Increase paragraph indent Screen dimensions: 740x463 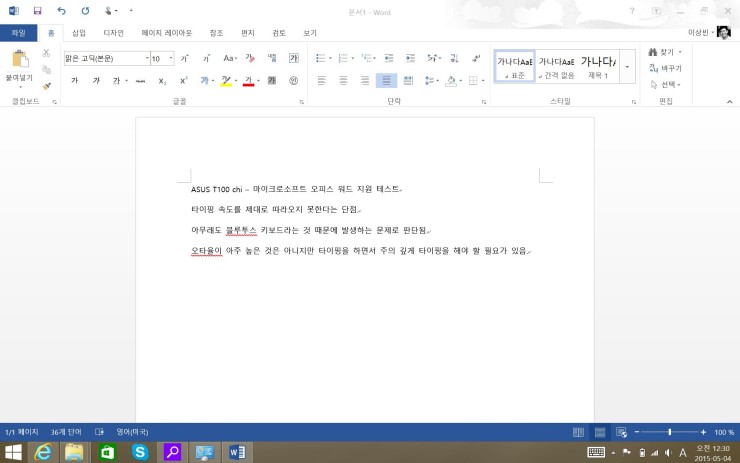tap(411, 58)
